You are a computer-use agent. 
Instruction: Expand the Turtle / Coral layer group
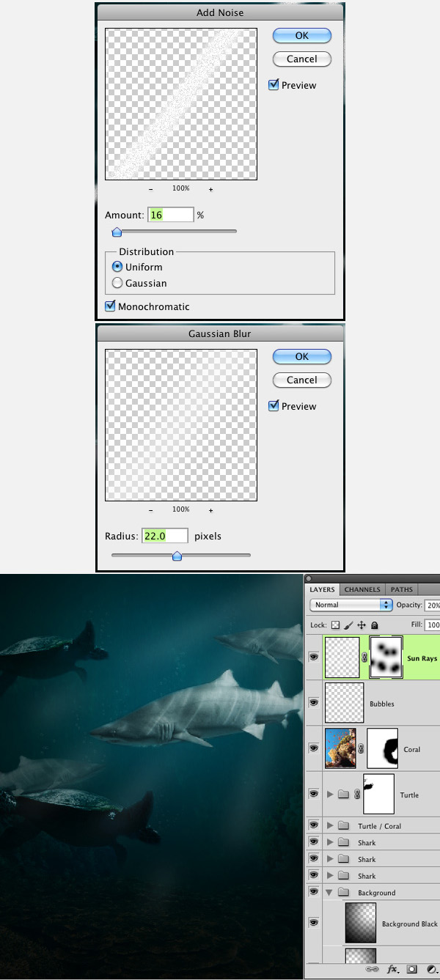coord(330,826)
